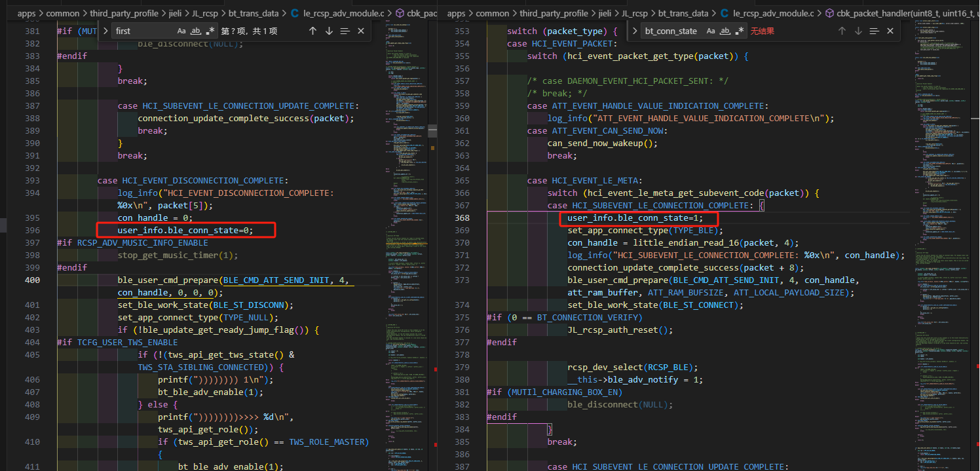Open 'bt_trans_data' breadcrumb in right editor
The width and height of the screenshot is (980, 471).
tap(683, 13)
